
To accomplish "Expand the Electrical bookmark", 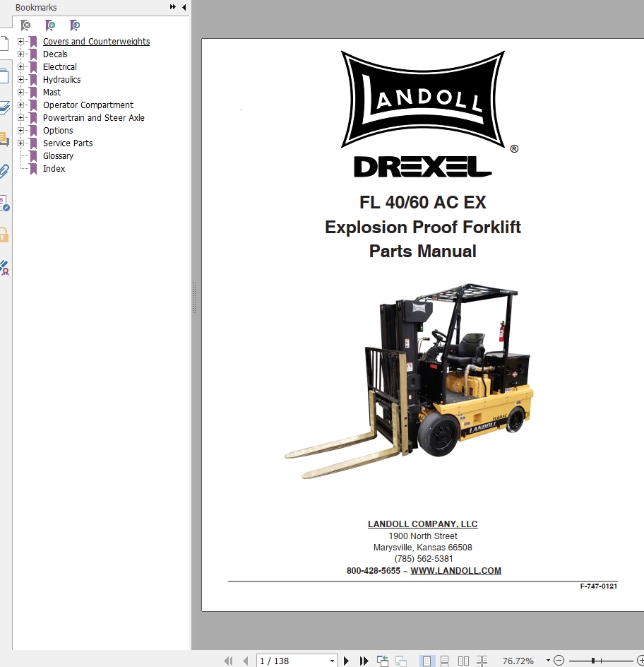I will (20, 67).
